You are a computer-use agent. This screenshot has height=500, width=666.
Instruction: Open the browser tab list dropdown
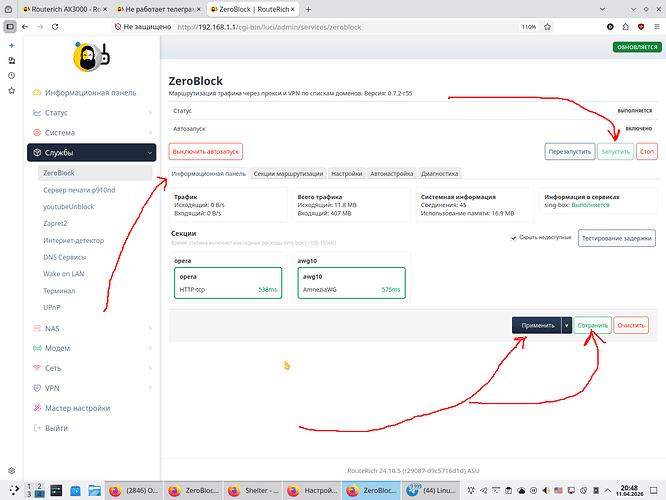602,9
